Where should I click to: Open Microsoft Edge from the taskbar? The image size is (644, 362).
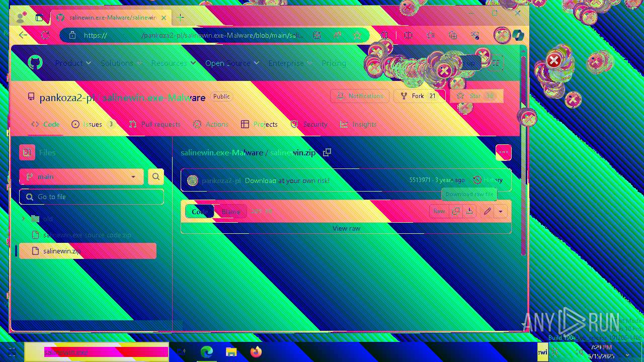(207, 352)
